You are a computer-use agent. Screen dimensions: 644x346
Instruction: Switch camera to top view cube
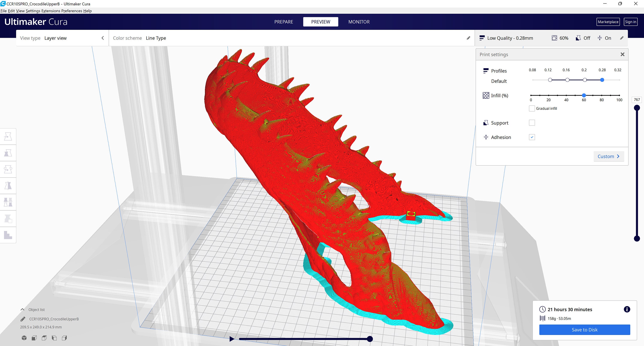coord(44,338)
